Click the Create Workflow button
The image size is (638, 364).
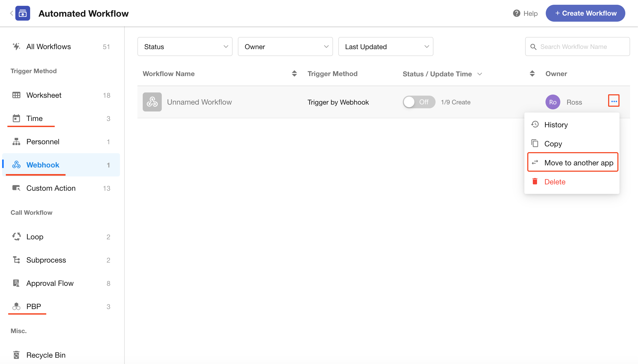point(585,13)
